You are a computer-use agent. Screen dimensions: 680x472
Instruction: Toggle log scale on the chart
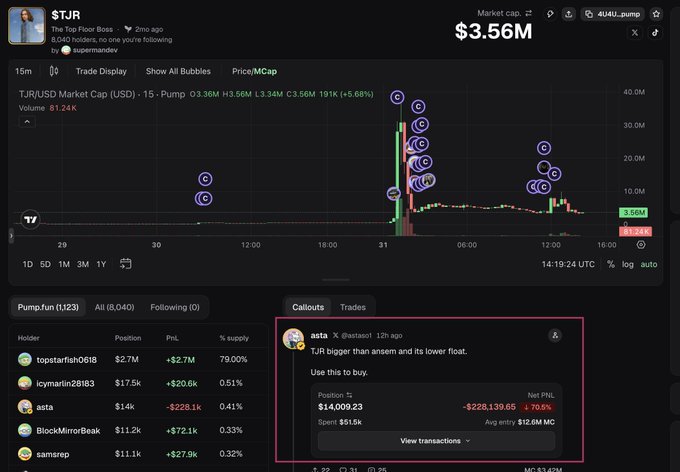628,264
